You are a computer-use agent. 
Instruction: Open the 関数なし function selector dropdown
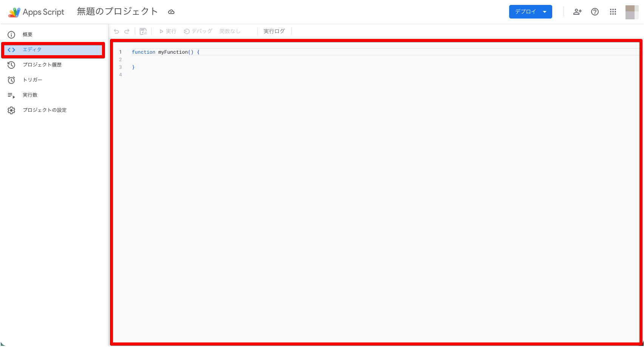coord(230,31)
